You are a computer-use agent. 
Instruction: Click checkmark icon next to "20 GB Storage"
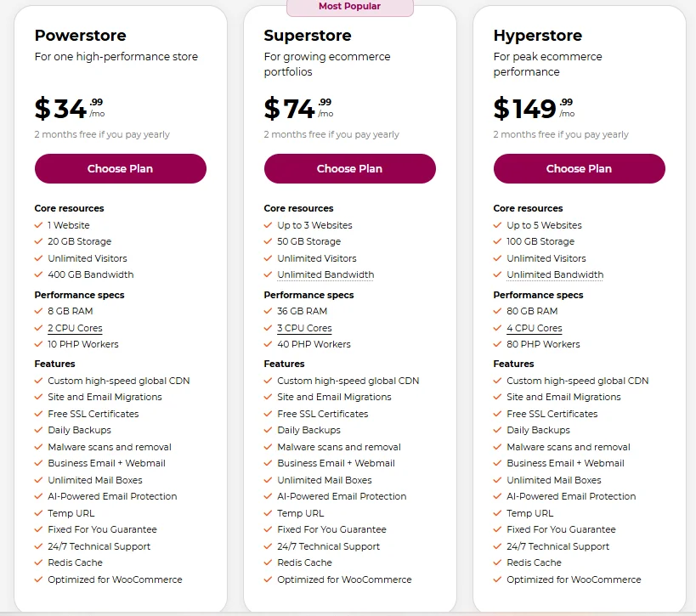tap(37, 242)
